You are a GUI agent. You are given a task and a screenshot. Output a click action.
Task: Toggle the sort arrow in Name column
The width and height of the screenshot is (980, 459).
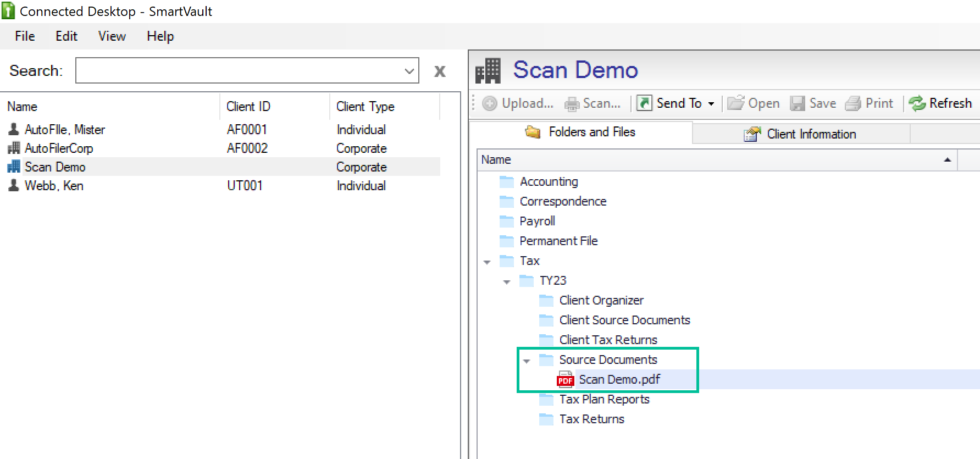948,159
